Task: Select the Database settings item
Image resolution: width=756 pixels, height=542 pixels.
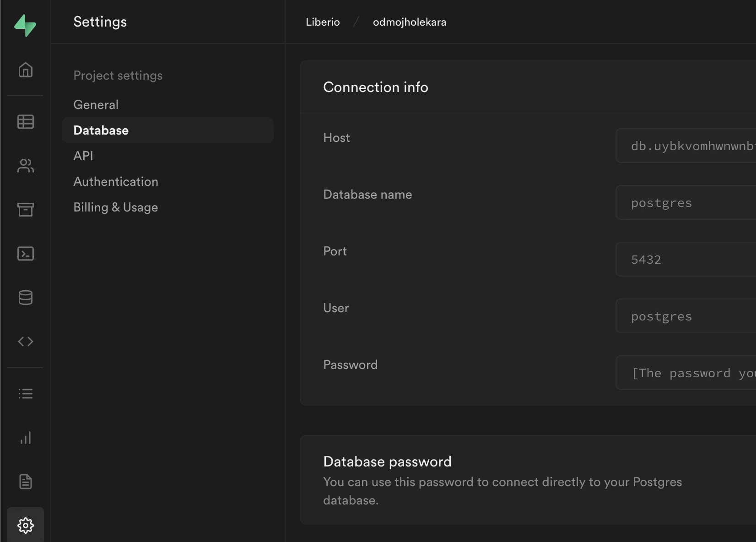Action: [168, 130]
